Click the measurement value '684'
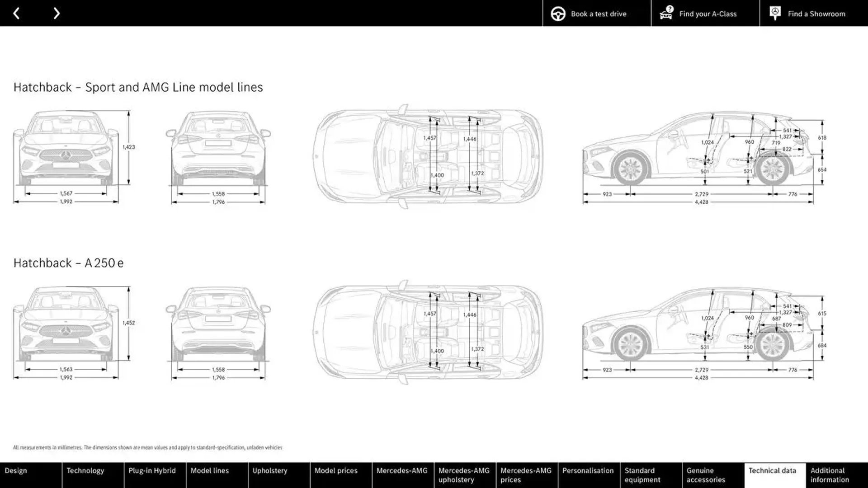868x488 pixels. coord(822,346)
